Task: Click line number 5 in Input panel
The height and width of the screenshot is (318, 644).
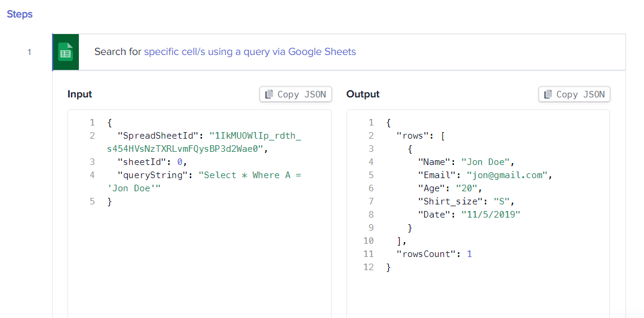Action: click(x=92, y=201)
